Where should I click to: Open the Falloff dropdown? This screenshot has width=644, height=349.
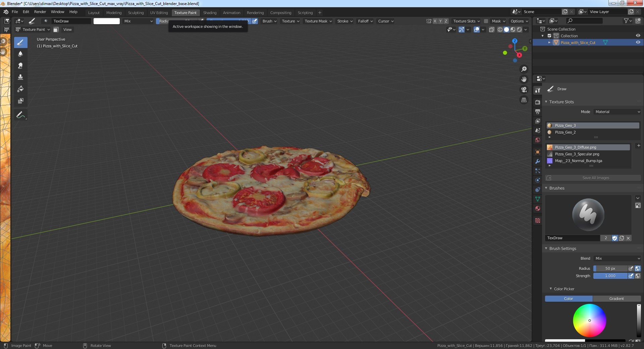click(365, 21)
